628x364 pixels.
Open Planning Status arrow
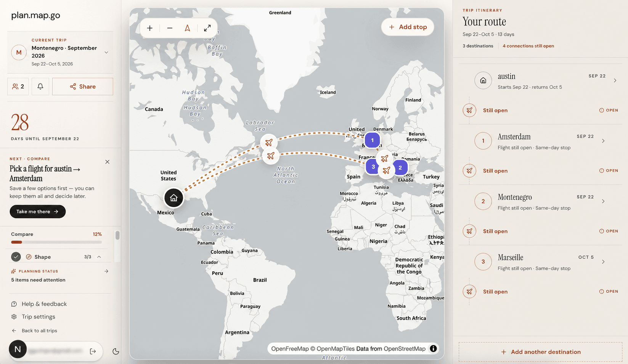(106, 271)
